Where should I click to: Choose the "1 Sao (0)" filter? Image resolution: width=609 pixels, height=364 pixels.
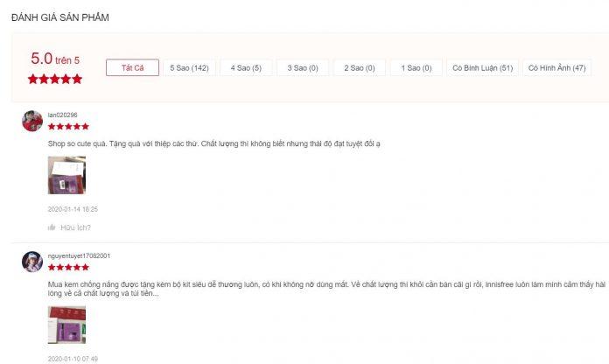(x=416, y=67)
